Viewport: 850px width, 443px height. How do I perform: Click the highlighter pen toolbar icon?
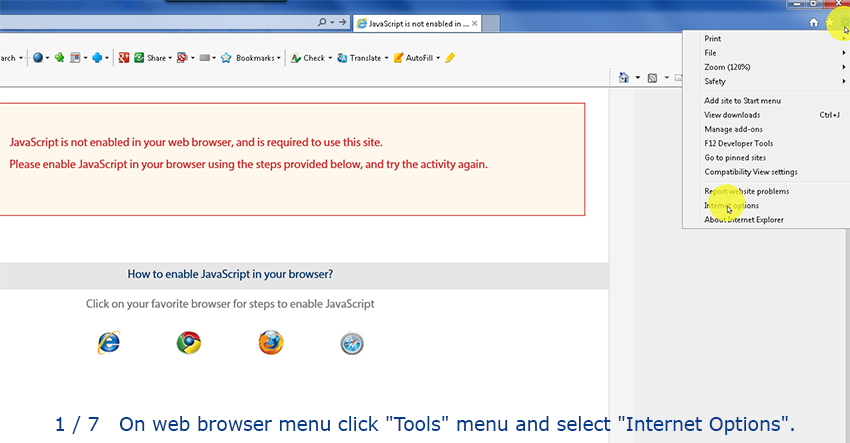click(x=450, y=58)
